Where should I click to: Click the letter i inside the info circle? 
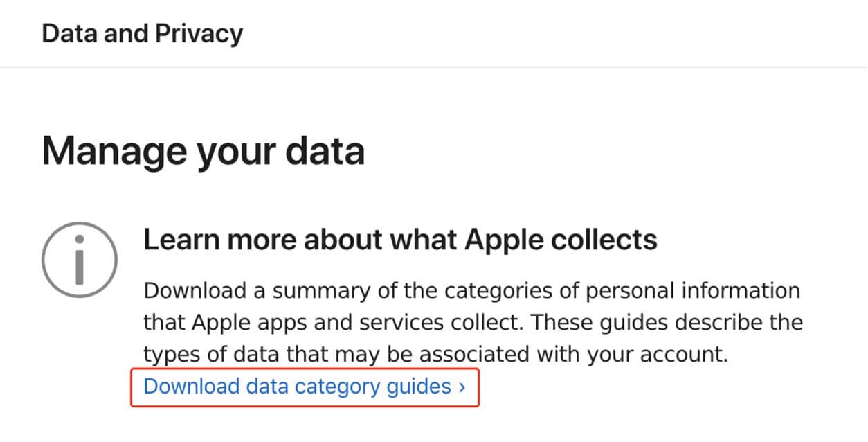80,261
